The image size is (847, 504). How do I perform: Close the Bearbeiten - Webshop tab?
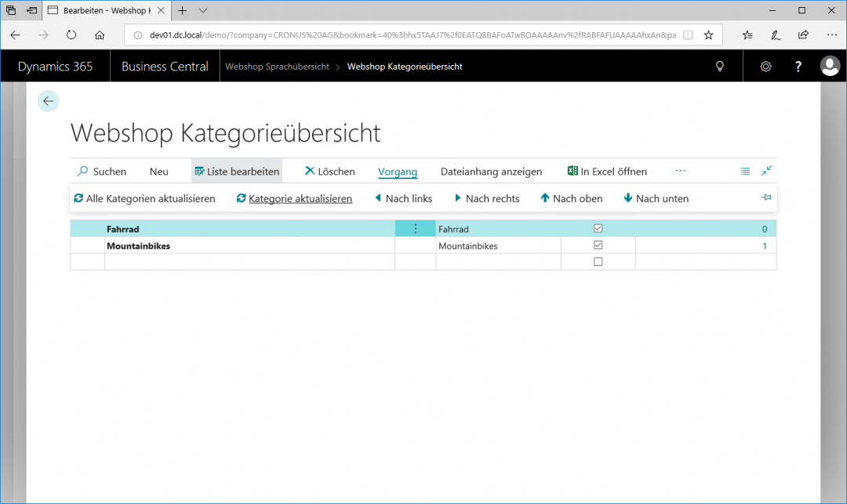coord(161,10)
